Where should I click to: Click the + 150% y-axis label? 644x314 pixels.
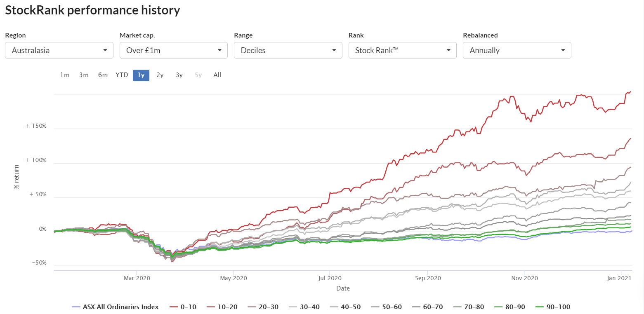click(x=36, y=126)
